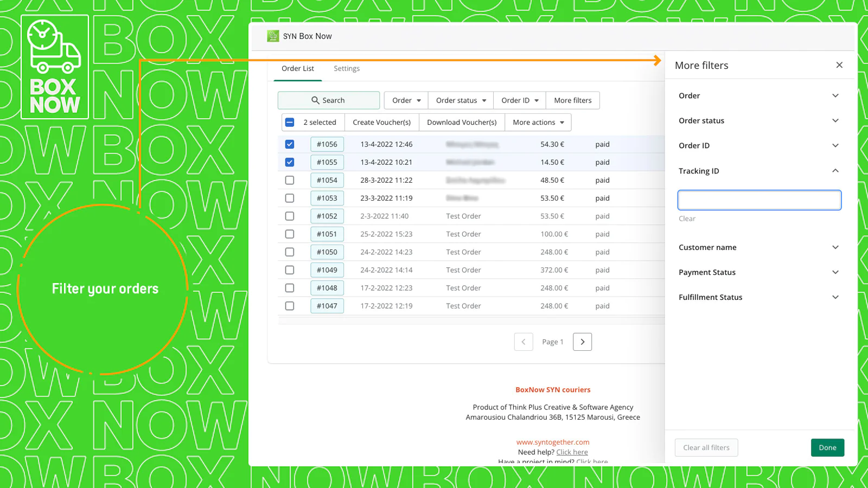Open order #1055

pyautogui.click(x=327, y=162)
